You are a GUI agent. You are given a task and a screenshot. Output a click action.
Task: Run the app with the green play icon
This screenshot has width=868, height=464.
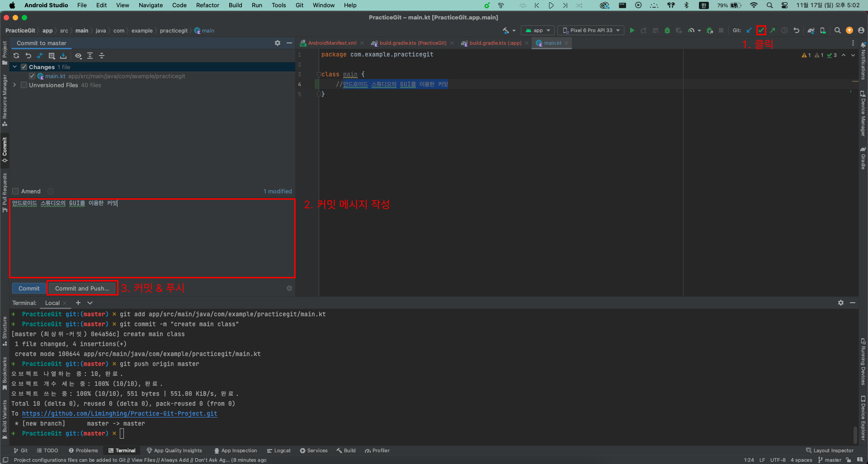tap(632, 30)
